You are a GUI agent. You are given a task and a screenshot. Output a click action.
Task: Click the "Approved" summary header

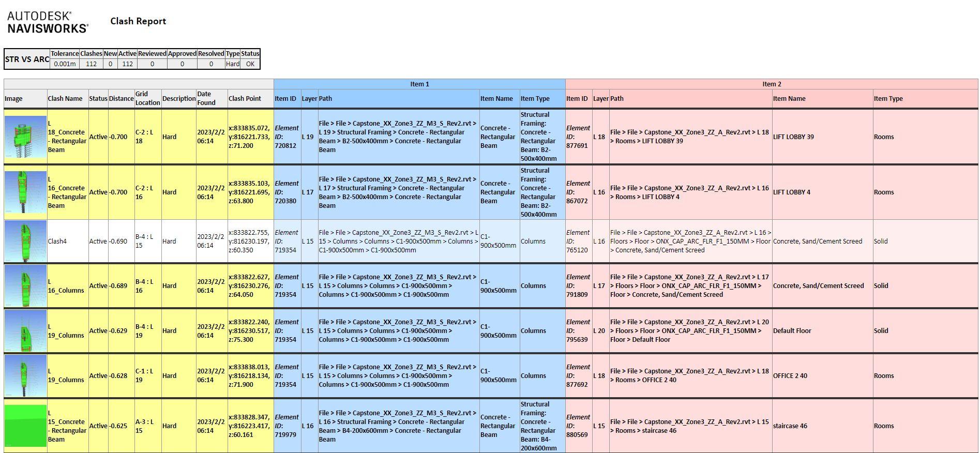click(182, 54)
